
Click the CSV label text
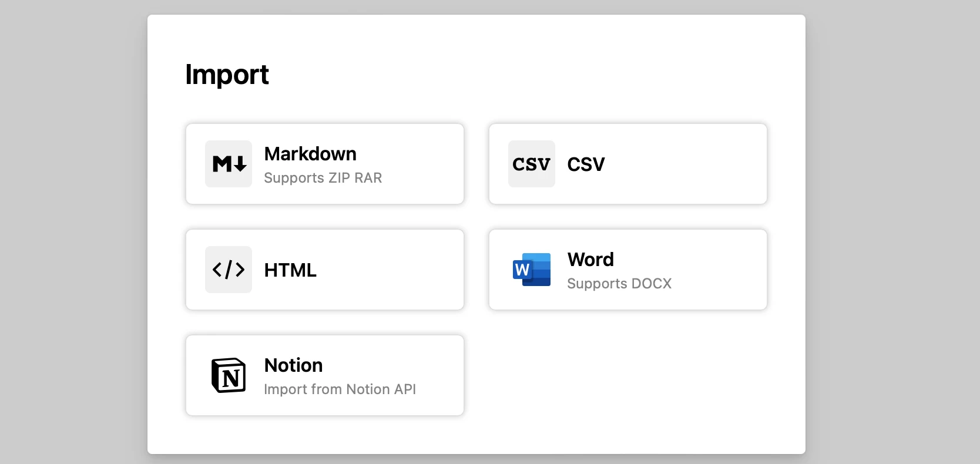coord(586,164)
